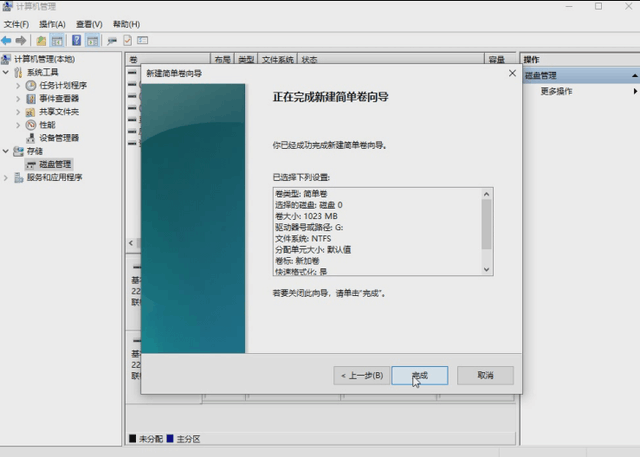
Task: Click the 计算机管理 title bar icon
Action: coord(7,6)
